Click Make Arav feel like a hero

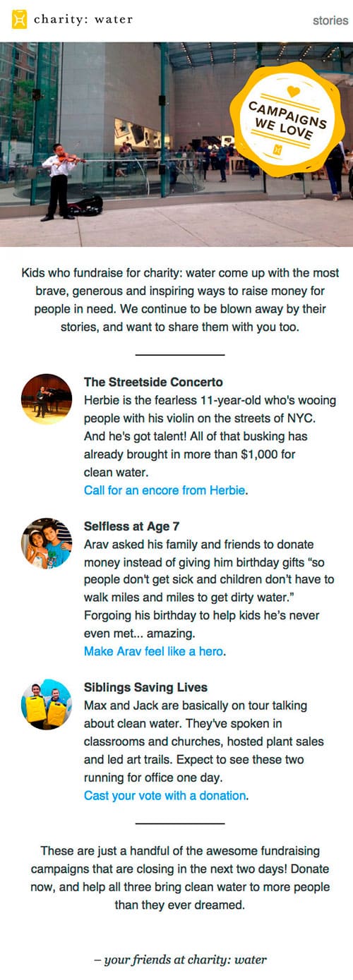click(153, 651)
